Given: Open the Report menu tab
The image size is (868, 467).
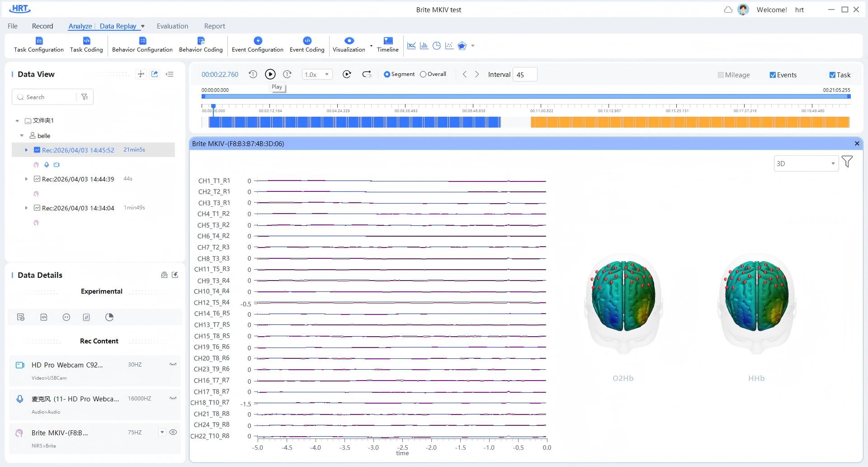Looking at the screenshot, I should coord(214,26).
